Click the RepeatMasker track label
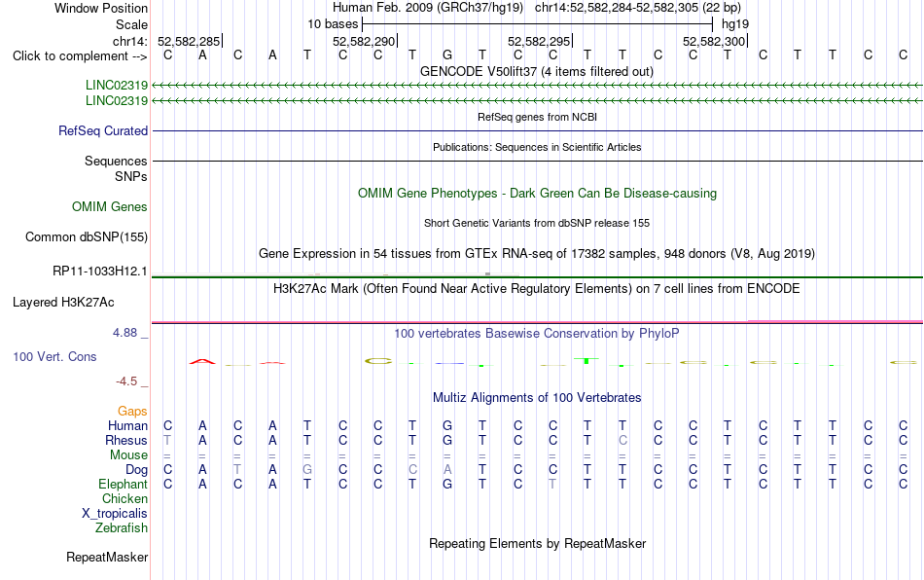924x580 pixels. [x=107, y=557]
